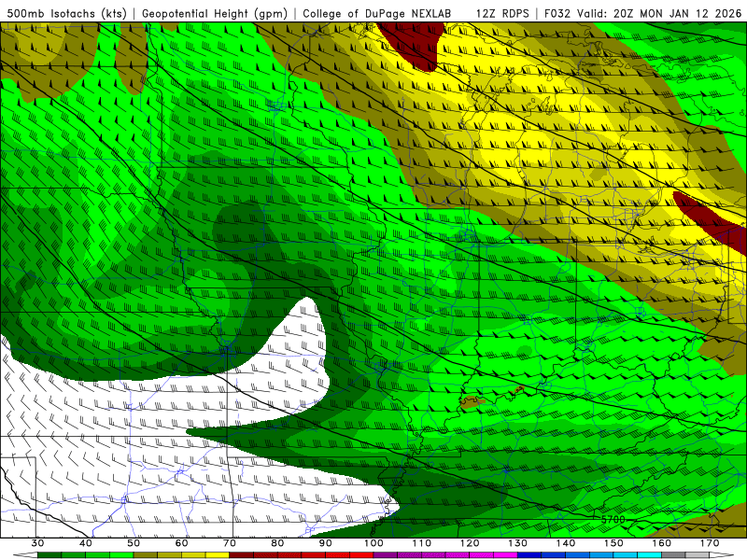This screenshot has width=747, height=560.
Task: Click the 60 value on the color scale
Action: [x=181, y=543]
